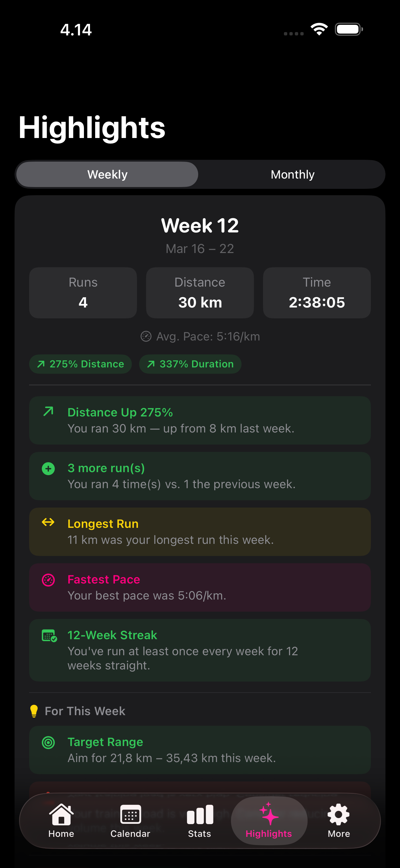Screen dimensions: 400x868
Task: Open the More settings gear icon
Action: click(338, 814)
